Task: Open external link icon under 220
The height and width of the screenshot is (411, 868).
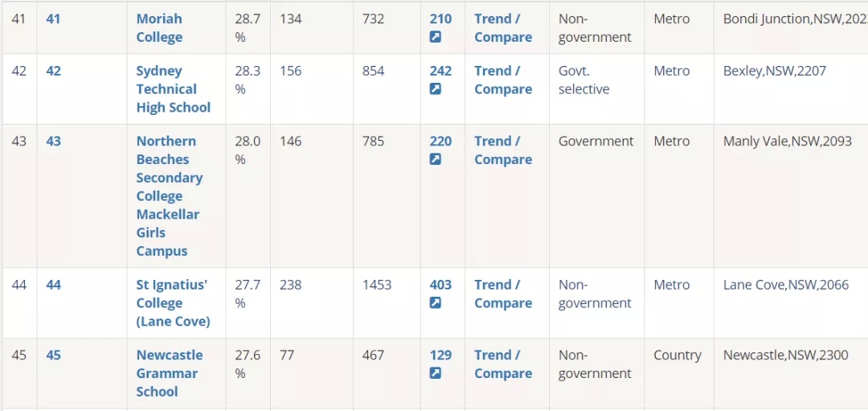Action: tap(436, 159)
